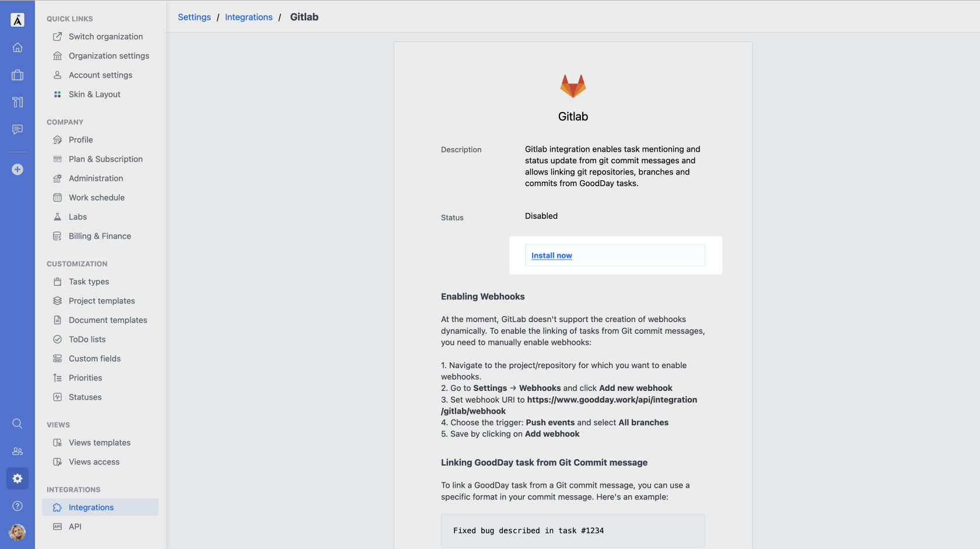Click Integrations breadcrumb link

pos(249,17)
